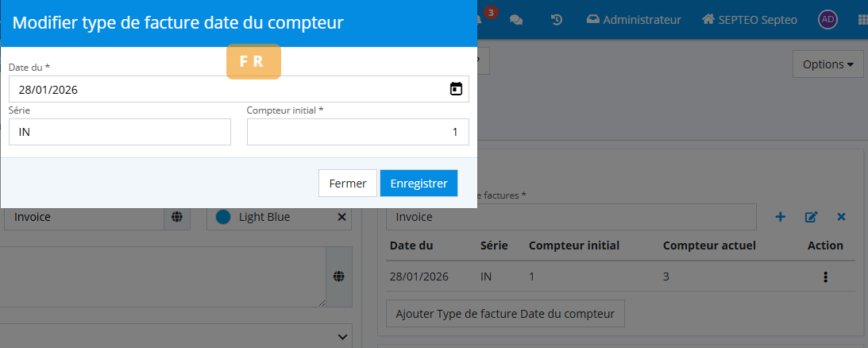Open the chat messages icon
The image size is (868, 348).
pos(516,20)
